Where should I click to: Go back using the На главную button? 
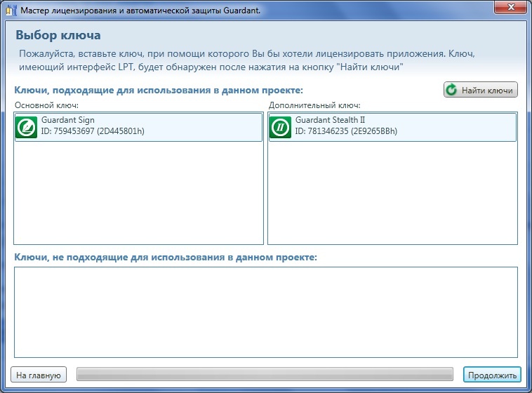[39, 375]
